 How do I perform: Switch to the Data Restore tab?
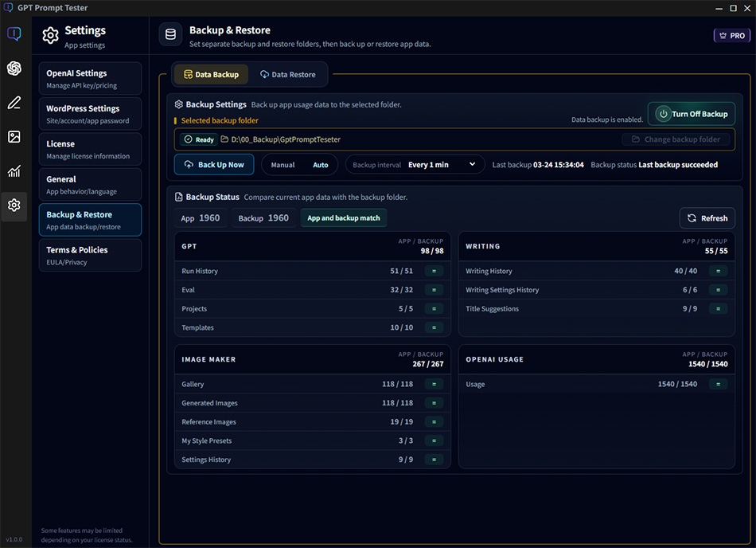288,75
